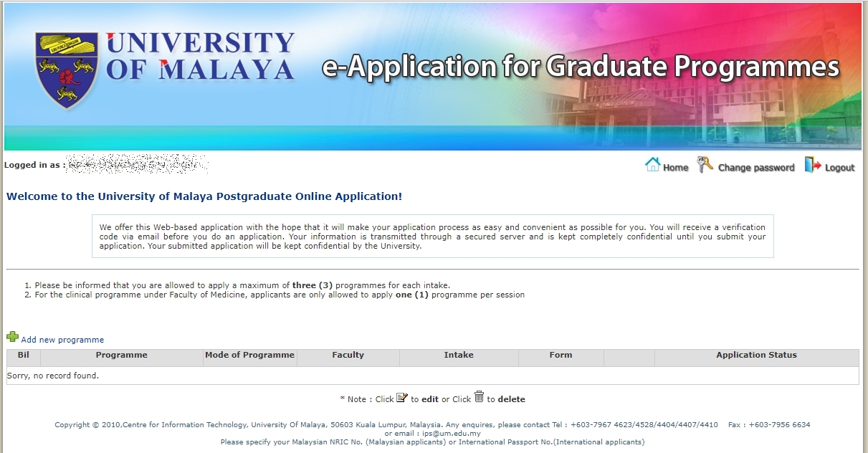
Task: Click the Home house icon
Action: tap(652, 165)
